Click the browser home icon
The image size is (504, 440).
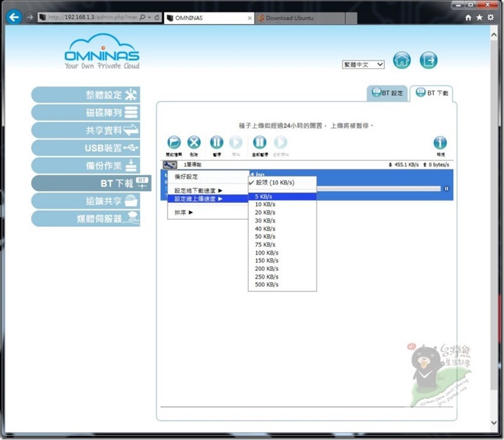coord(468,18)
